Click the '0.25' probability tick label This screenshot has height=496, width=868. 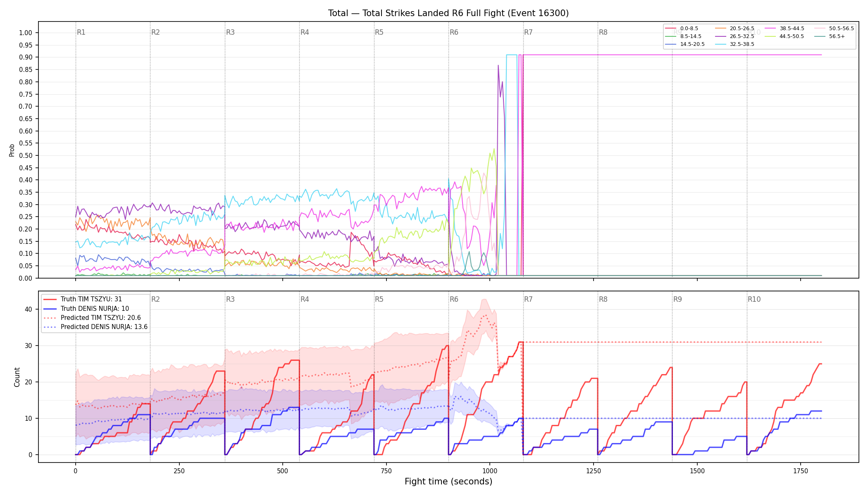point(26,217)
